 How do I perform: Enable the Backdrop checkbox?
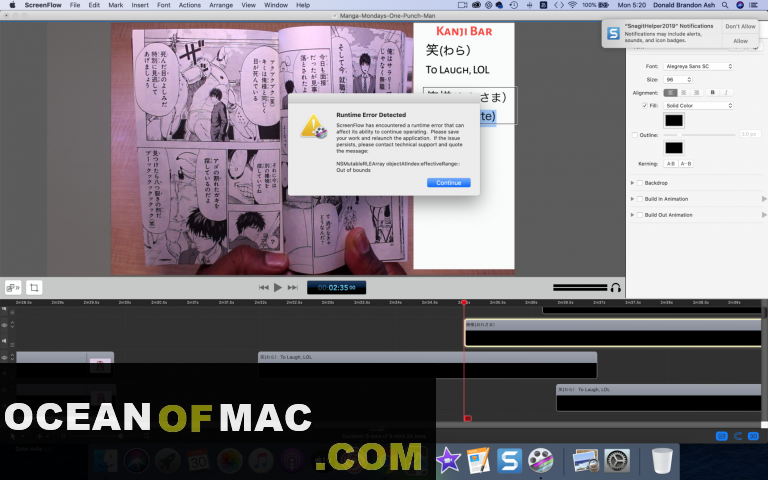point(640,183)
